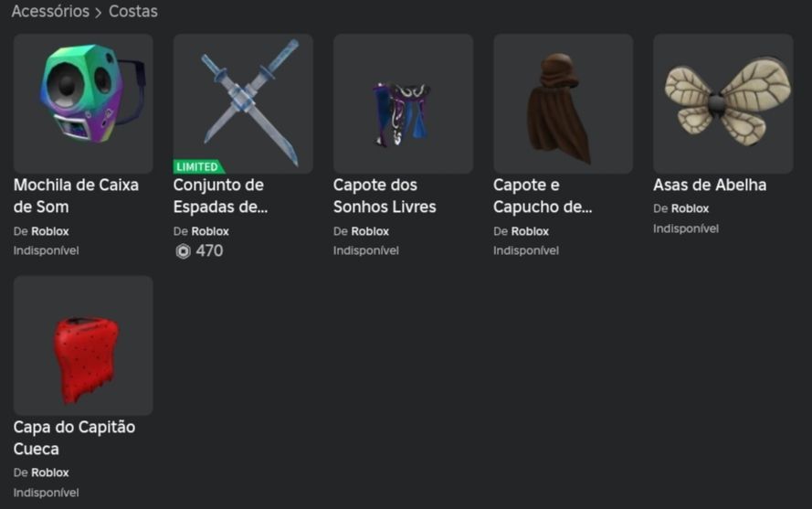Open Roblox creator link under Conjunto de Espadas
812x509 pixels.
210,231
